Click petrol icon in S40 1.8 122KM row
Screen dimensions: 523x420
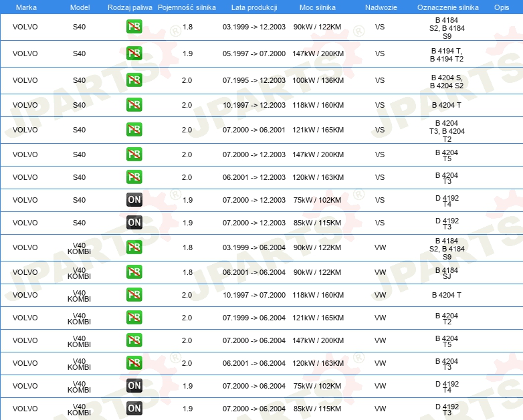click(x=134, y=27)
